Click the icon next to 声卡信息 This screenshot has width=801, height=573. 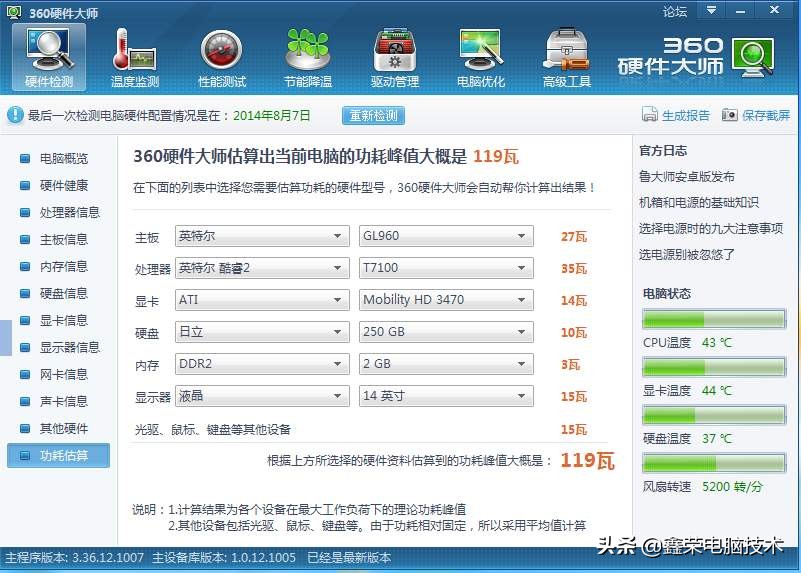tap(25, 401)
